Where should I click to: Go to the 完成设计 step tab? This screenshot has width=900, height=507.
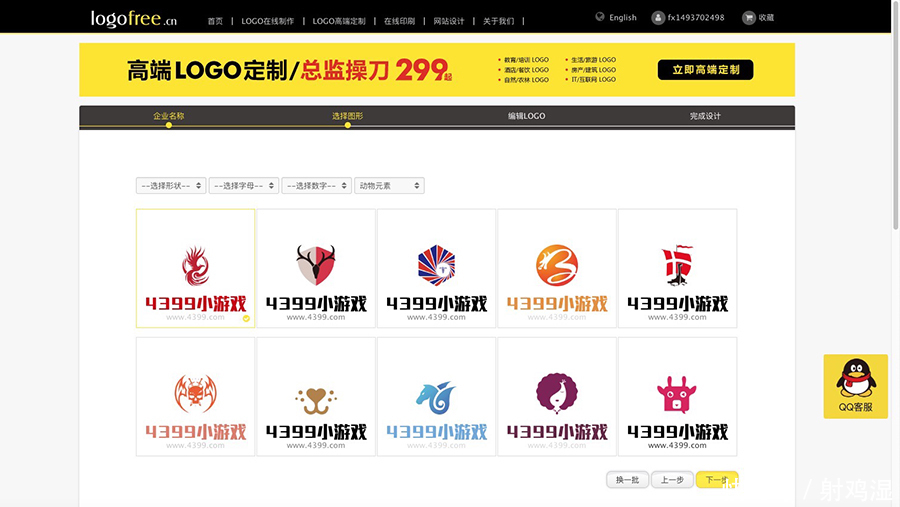click(705, 116)
